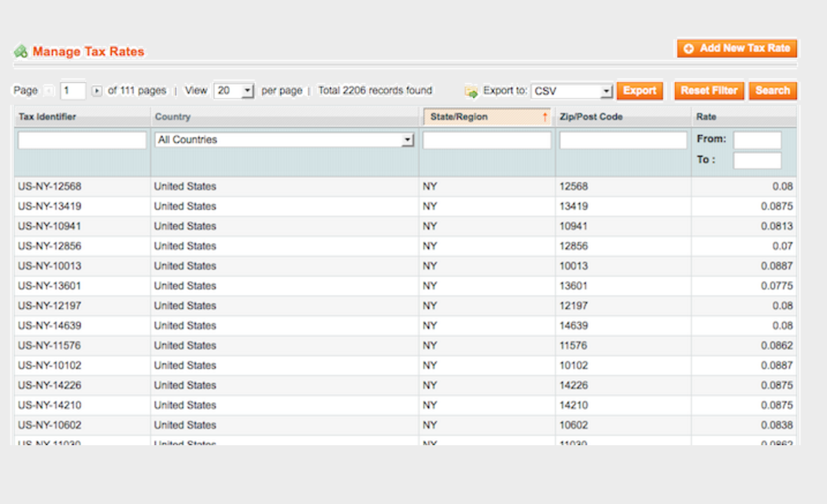
Task: Open the Export to CSV dropdown
Action: point(572,91)
